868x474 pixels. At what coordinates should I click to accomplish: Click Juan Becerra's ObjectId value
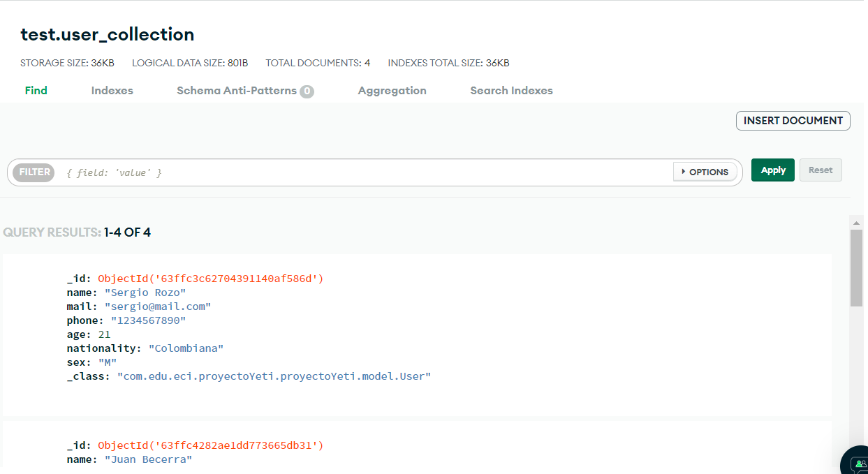(209, 445)
